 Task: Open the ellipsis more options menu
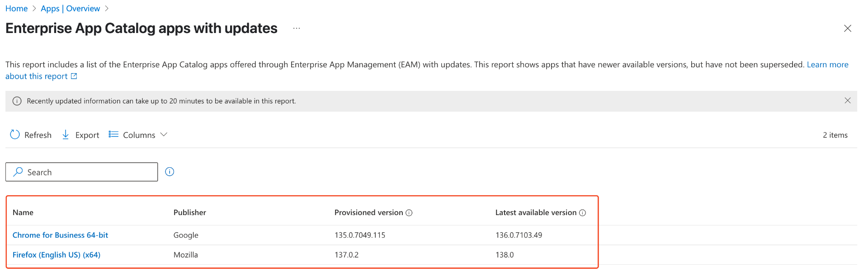point(297,28)
